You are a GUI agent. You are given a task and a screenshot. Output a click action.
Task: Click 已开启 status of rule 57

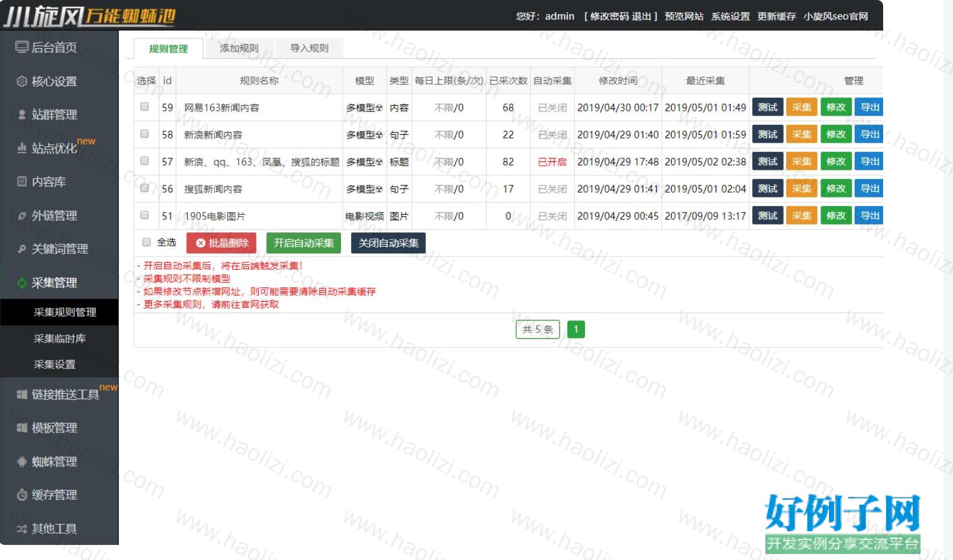click(x=552, y=162)
